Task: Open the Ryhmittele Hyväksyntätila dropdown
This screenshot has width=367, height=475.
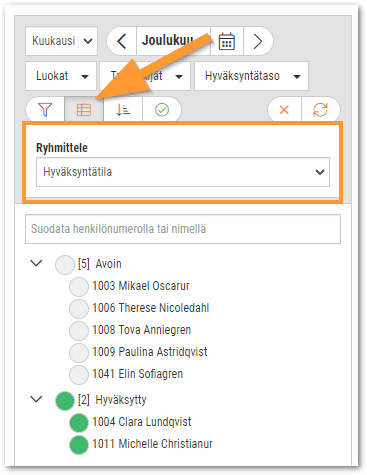Action: click(x=183, y=172)
